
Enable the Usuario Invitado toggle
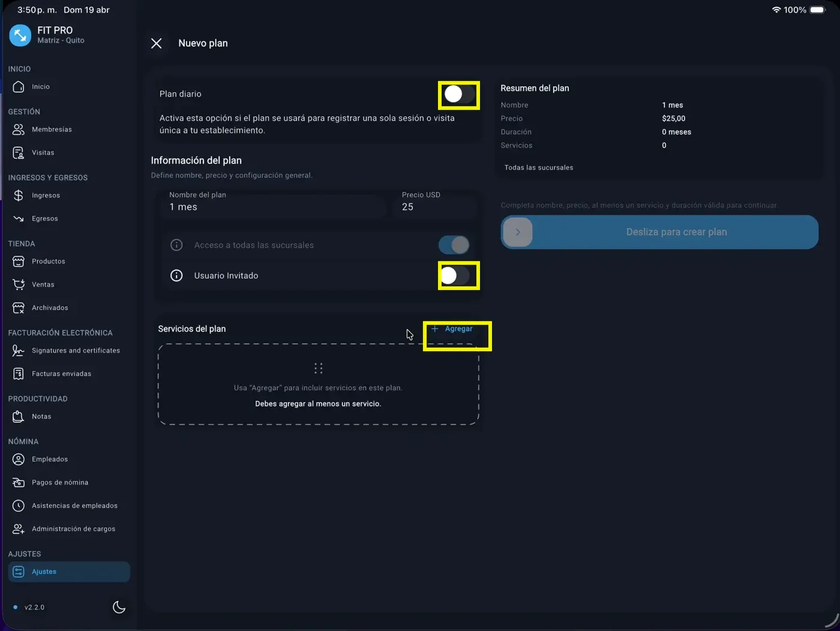coord(458,276)
